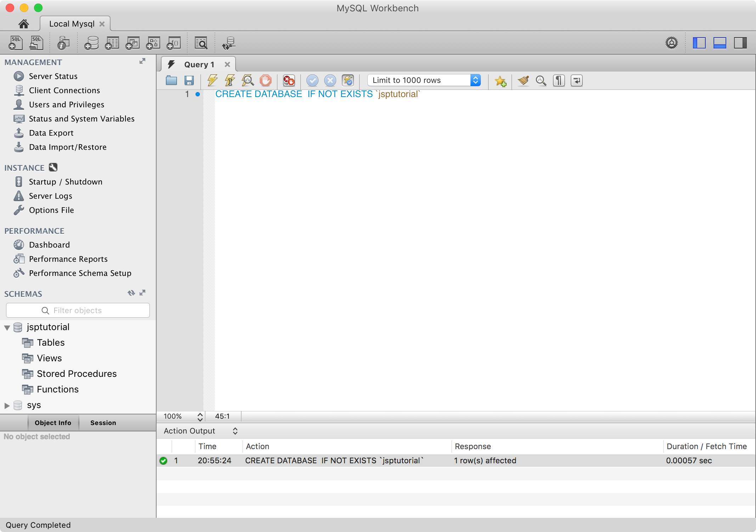Toggle right sidebar panel visibility
The image size is (756, 532).
[x=740, y=43]
